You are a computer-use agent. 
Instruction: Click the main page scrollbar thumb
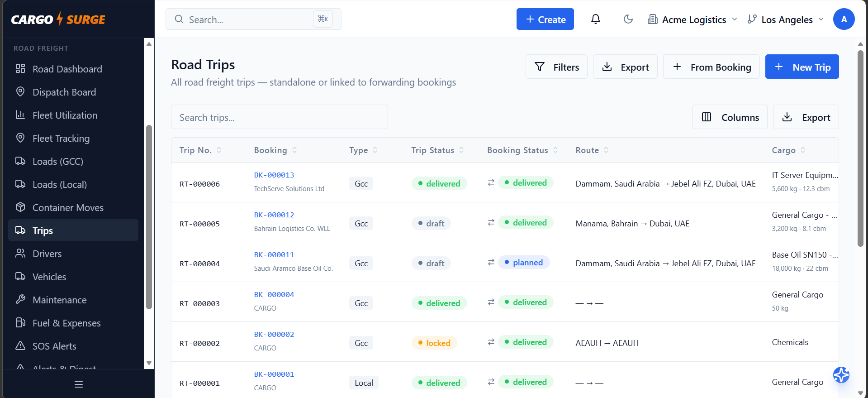tap(860, 149)
